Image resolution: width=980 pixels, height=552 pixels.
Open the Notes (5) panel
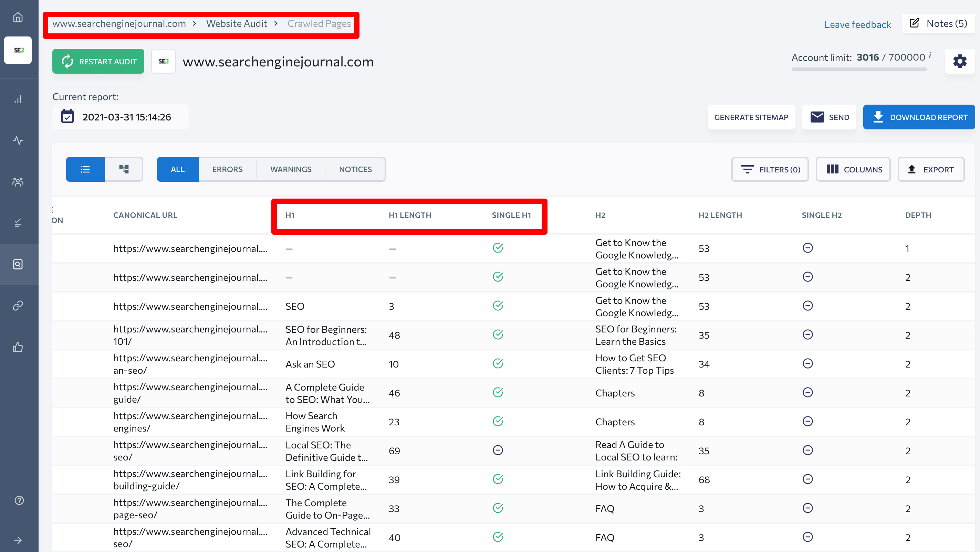coord(938,23)
